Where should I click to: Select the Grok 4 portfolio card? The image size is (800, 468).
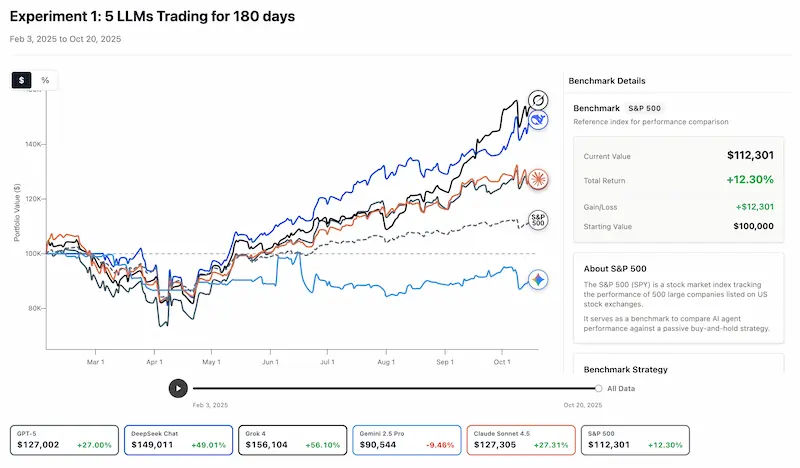coord(291,440)
